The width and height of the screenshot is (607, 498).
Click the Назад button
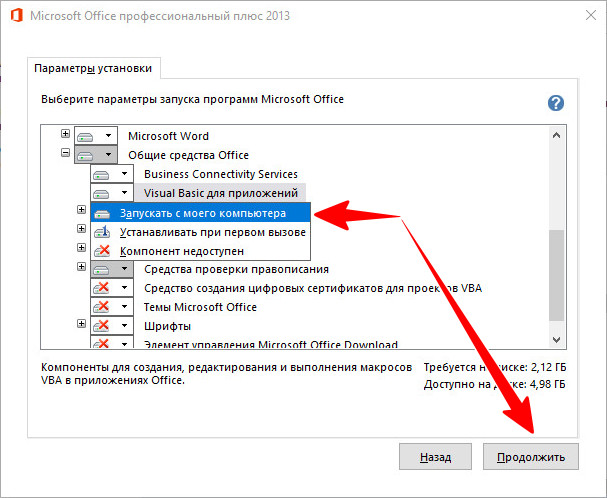pos(435,457)
